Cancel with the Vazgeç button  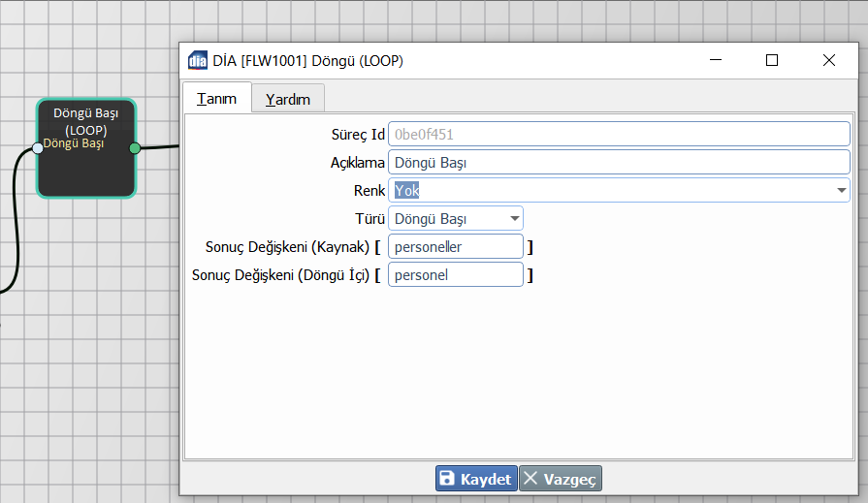click(x=561, y=479)
